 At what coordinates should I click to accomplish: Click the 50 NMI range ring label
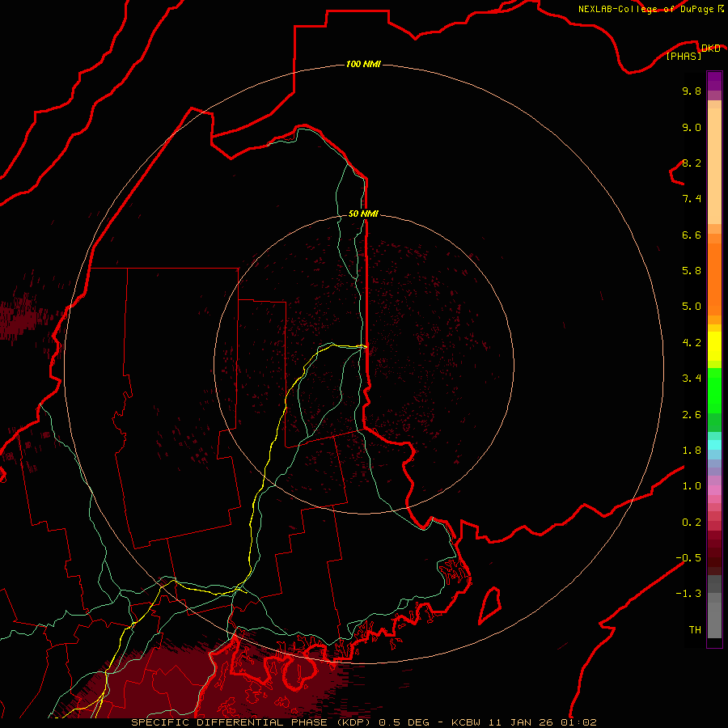363,214
